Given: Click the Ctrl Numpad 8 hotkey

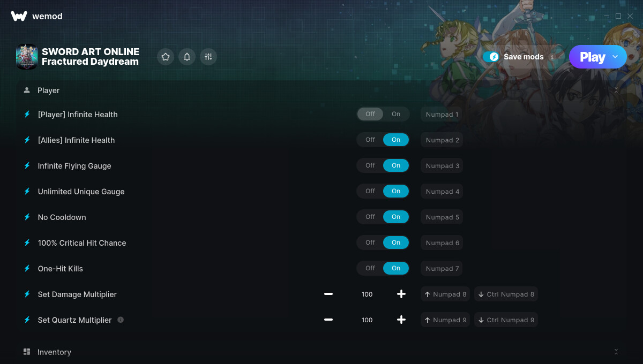Looking at the screenshot, I should 506,294.
